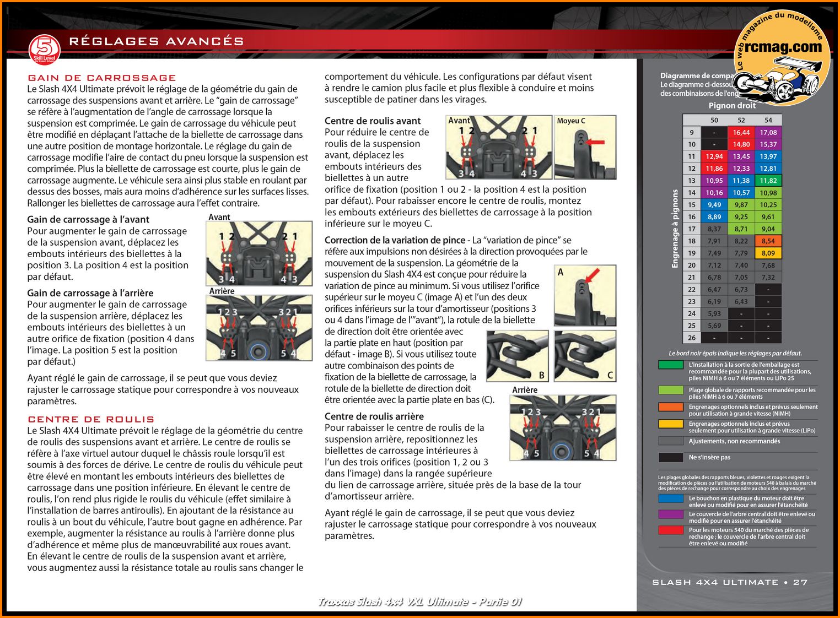Click dark green swatch for 'L'installation à la sortie de l'emballage'
The height and width of the screenshot is (618, 840).
(671, 365)
